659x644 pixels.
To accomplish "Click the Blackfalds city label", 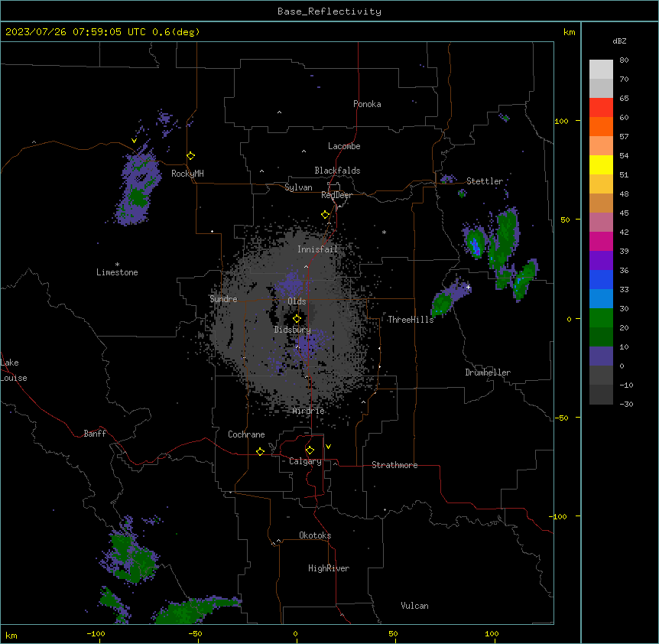I will [337, 171].
